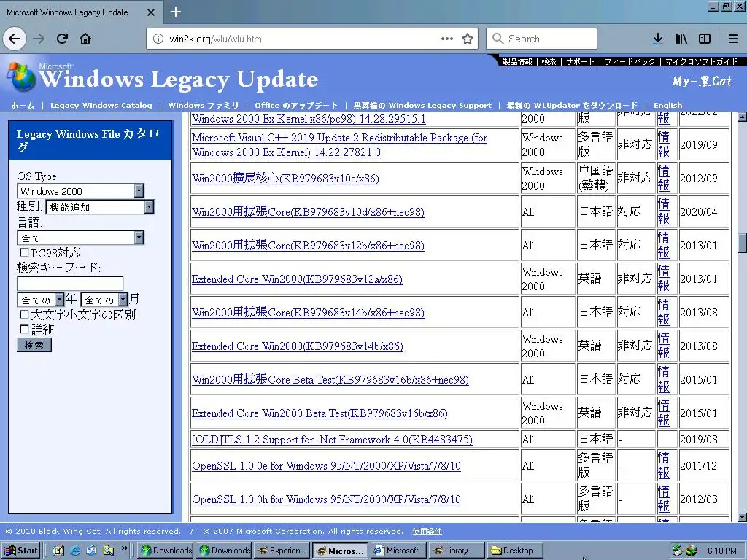Go back with the browser back arrow

coord(15,39)
